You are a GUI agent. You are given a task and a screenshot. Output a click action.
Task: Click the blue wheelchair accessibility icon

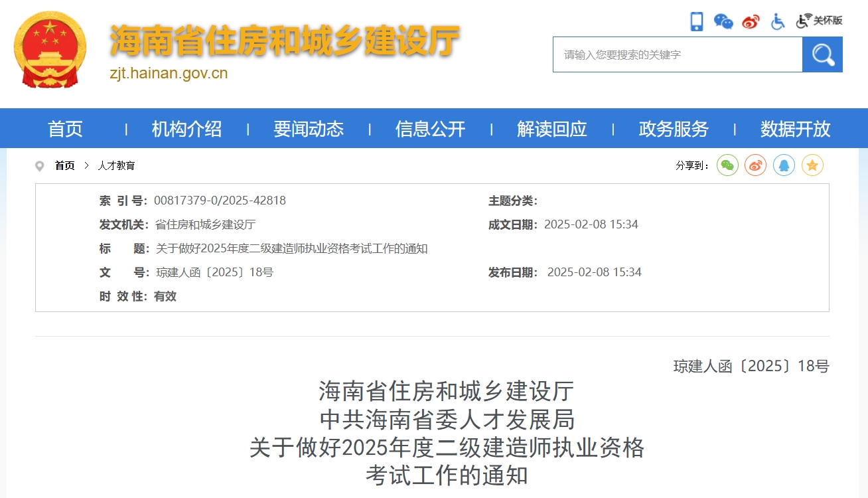(x=778, y=21)
